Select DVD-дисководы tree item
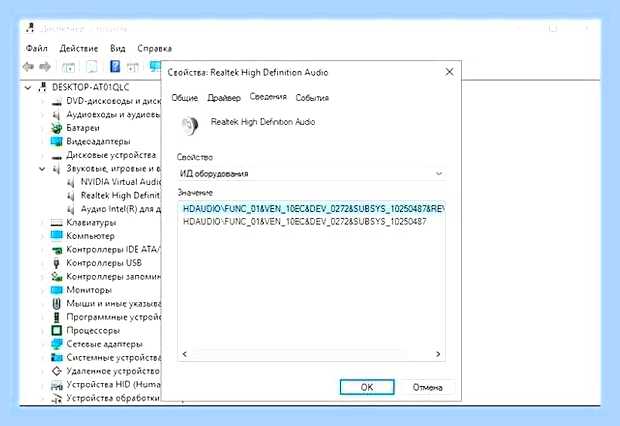This screenshot has height=426, width=620. pyautogui.click(x=113, y=101)
